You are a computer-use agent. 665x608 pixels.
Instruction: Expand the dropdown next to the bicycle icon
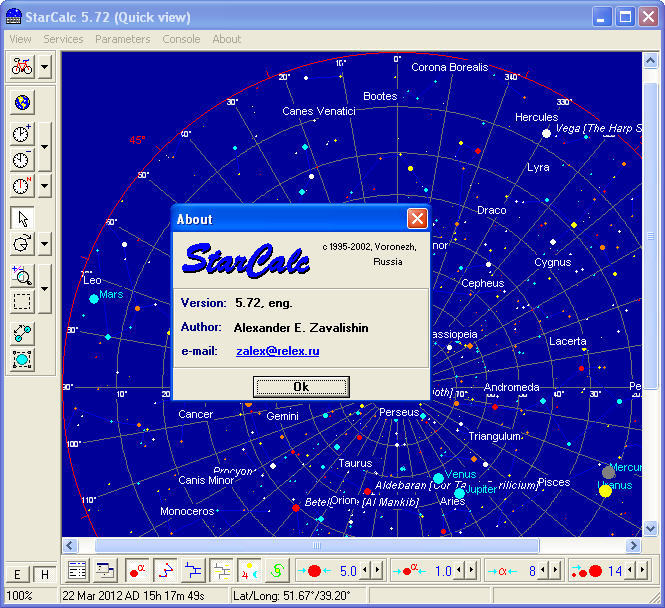45,67
